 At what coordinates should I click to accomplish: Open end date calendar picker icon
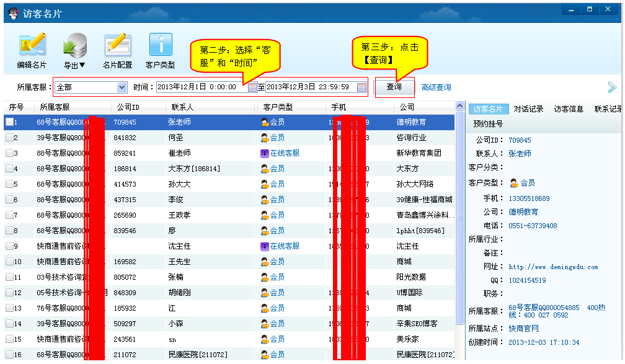coord(362,87)
